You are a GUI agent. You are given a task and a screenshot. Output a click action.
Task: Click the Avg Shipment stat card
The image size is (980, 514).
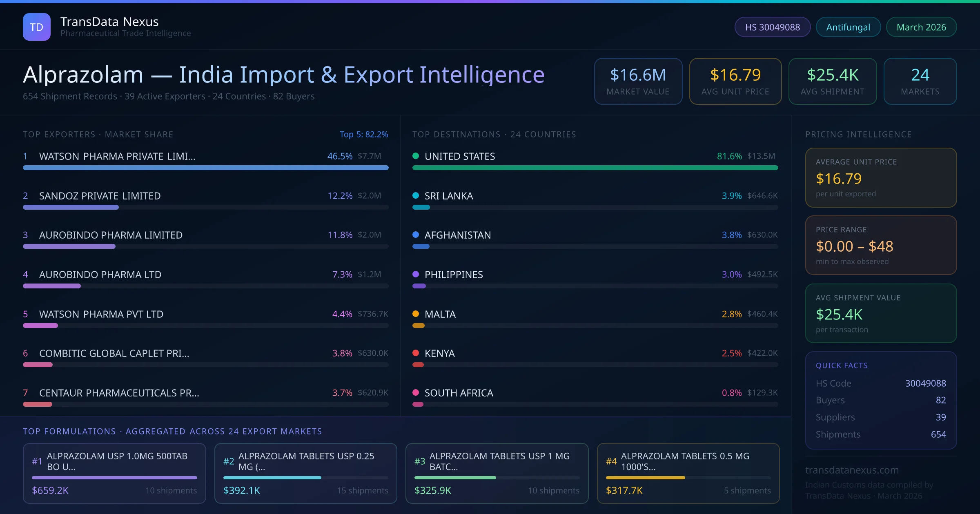click(x=832, y=81)
